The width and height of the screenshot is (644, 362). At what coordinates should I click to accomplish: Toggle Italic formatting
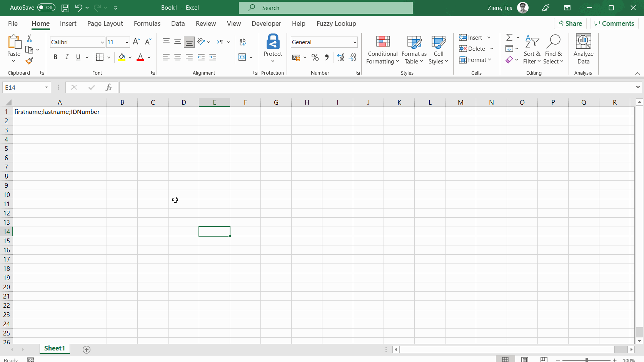coord(67,57)
